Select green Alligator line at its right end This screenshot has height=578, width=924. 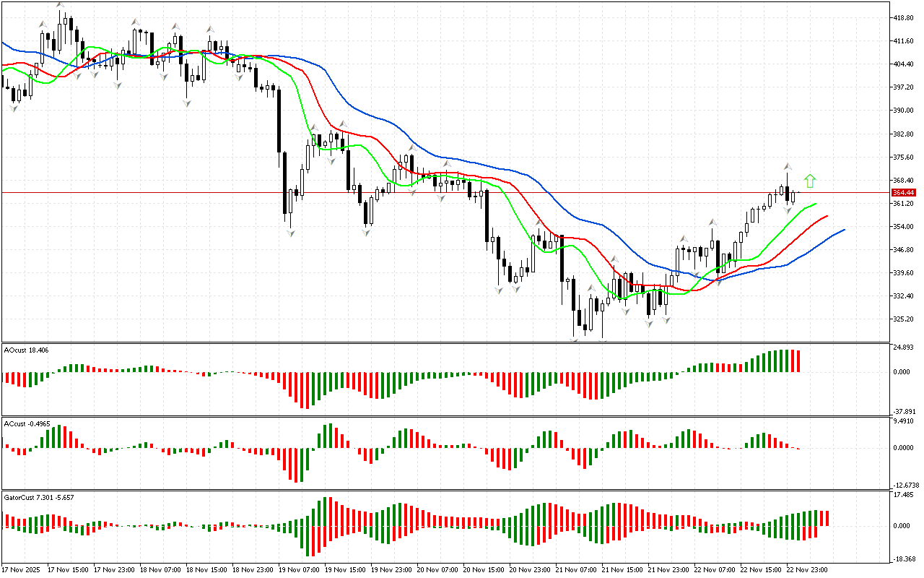coord(814,204)
